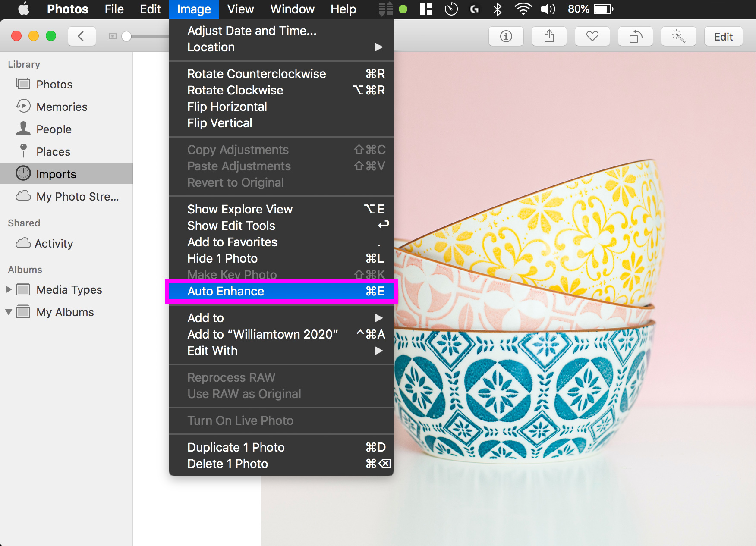Click the Help menu
Image resolution: width=756 pixels, height=546 pixels.
pos(343,9)
